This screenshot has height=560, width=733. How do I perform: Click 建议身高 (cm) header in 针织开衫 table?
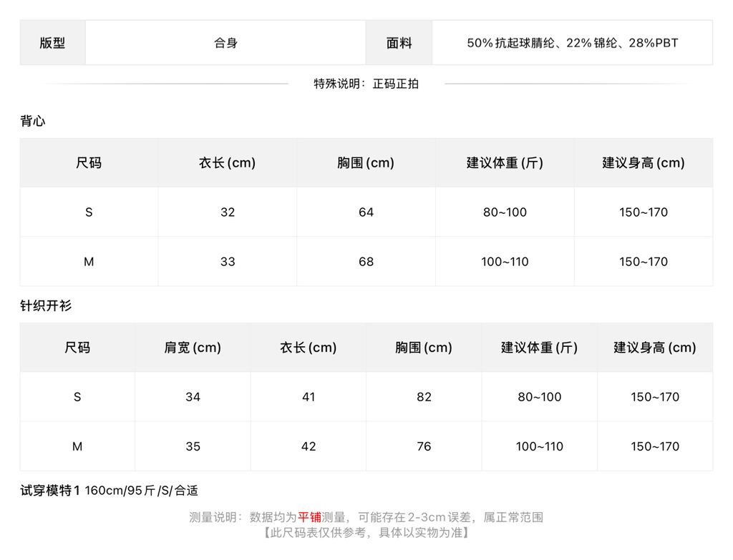pos(655,348)
